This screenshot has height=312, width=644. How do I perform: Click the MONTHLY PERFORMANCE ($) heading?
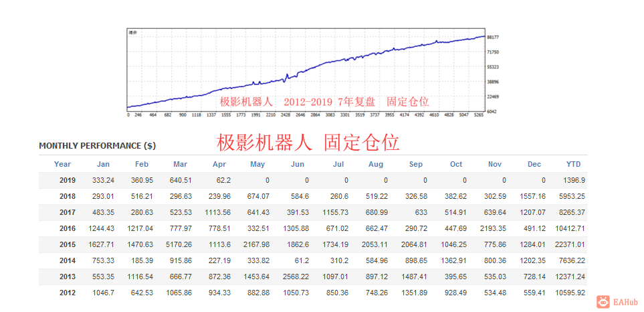98,146
